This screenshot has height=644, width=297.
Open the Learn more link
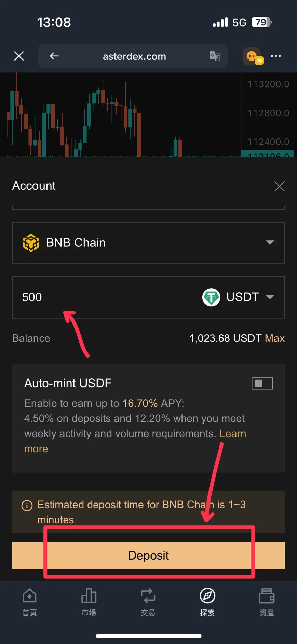[232, 434]
